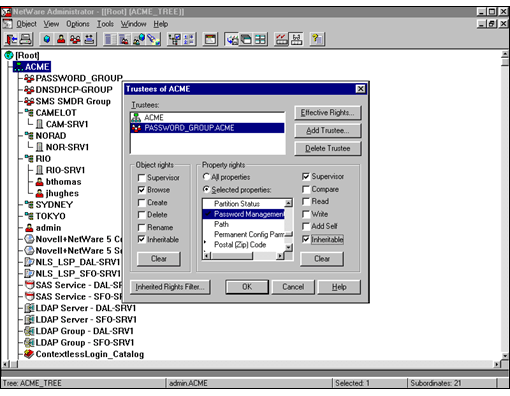
Task: Click the jhughes user icon
Action: coord(39,193)
